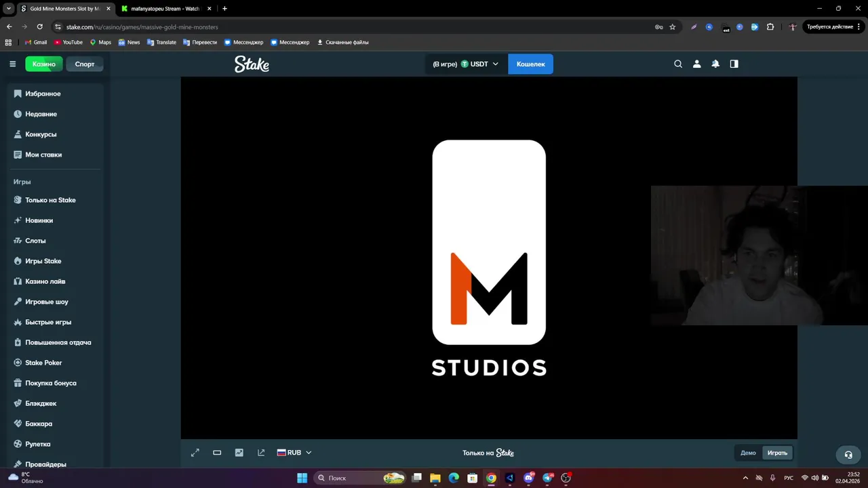Open the user profile icon

coord(696,64)
